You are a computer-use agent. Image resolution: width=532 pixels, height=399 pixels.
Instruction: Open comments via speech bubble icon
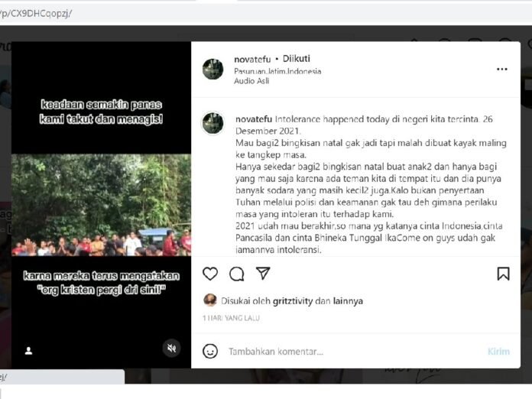[236, 274]
